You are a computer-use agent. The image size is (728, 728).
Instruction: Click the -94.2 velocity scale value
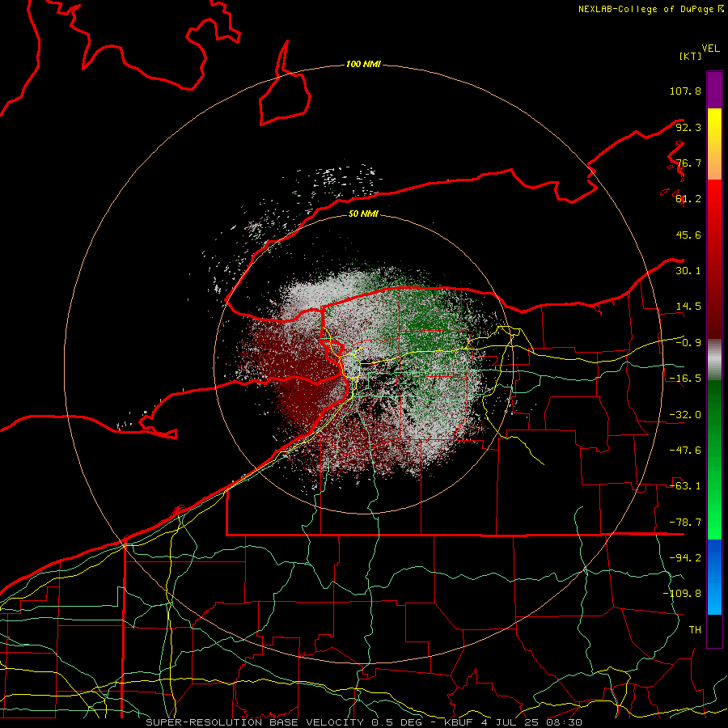pos(685,557)
